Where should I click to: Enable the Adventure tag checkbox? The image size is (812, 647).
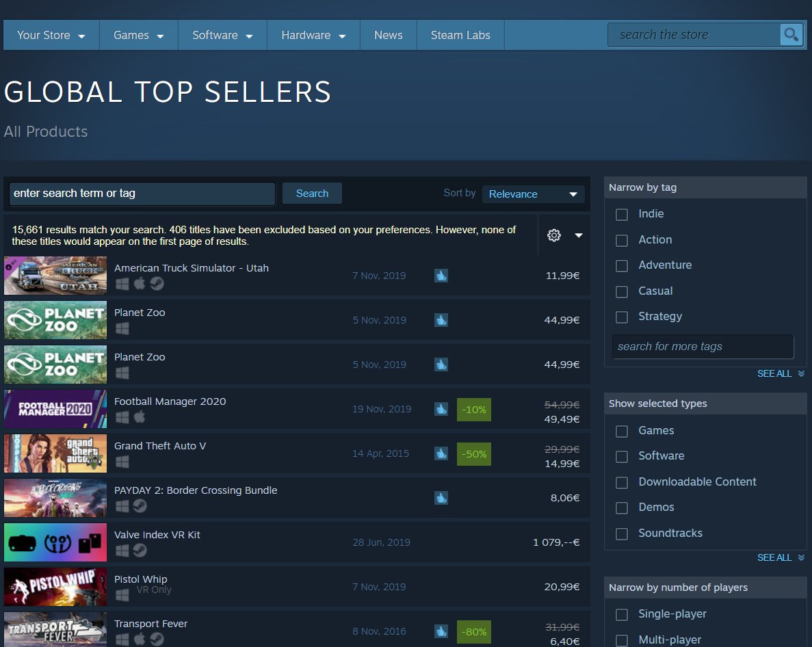click(621, 265)
